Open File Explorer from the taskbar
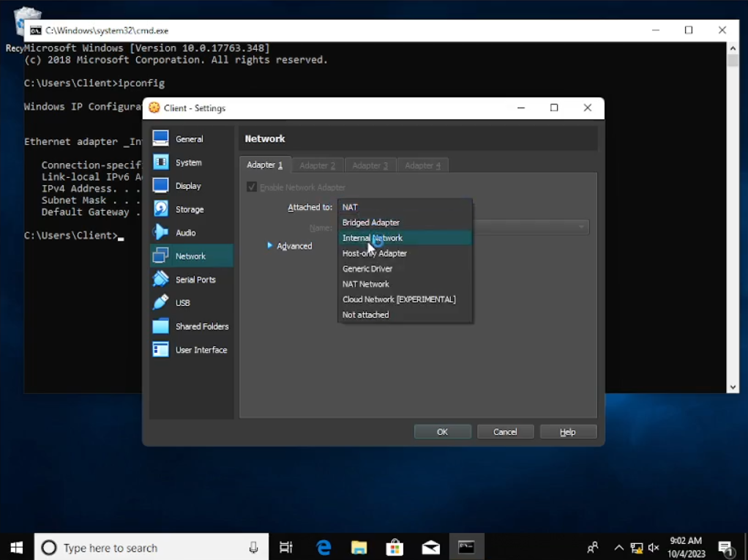This screenshot has height=560, width=748. [359, 548]
